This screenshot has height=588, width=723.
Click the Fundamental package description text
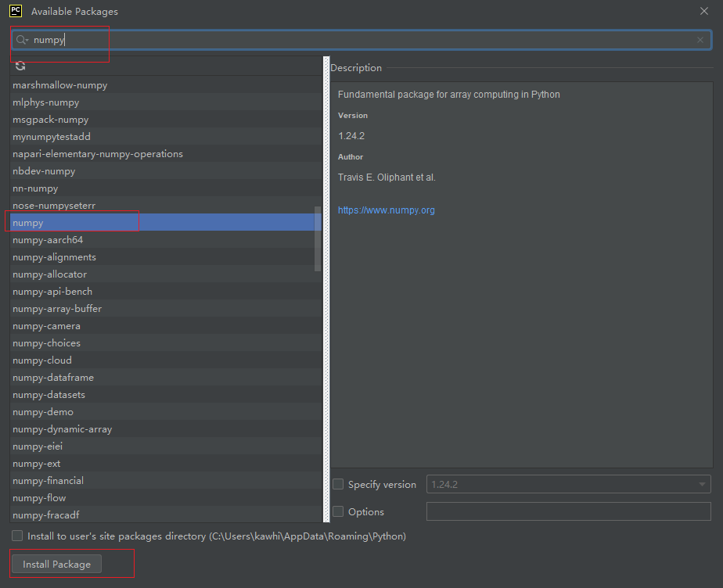click(449, 95)
